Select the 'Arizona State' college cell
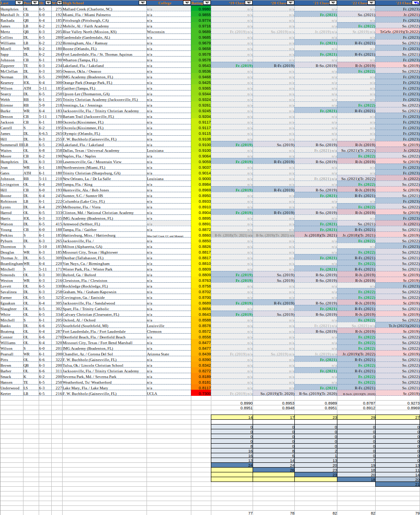Image resolution: width=420 pixels, height=515 pixels. click(x=169, y=354)
